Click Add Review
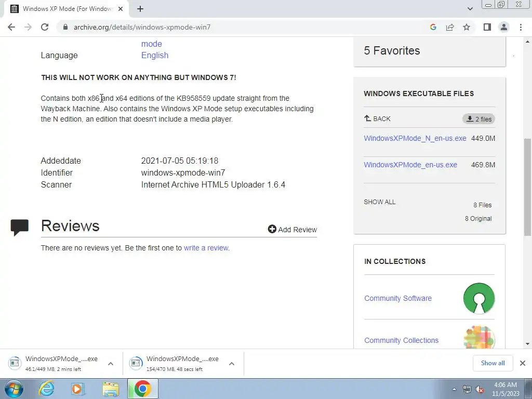This screenshot has width=532, height=399. 292,229
